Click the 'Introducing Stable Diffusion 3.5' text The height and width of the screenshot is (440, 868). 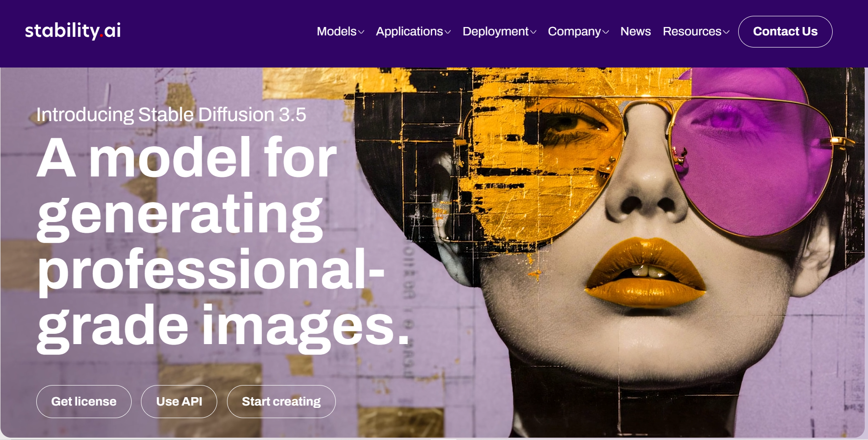pos(171,115)
